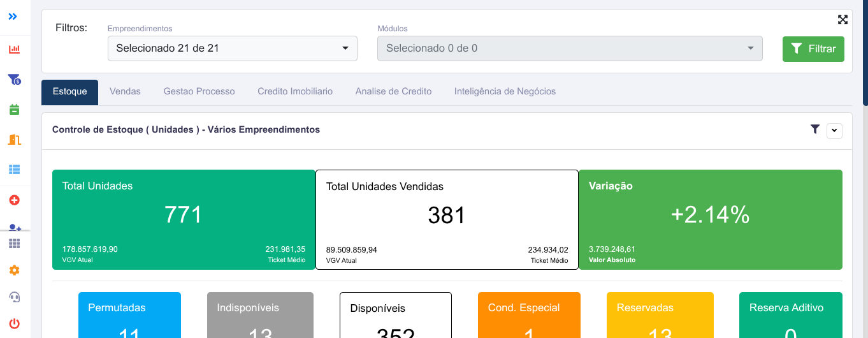Open the Módulos dropdown
This screenshot has width=868, height=338.
570,48
